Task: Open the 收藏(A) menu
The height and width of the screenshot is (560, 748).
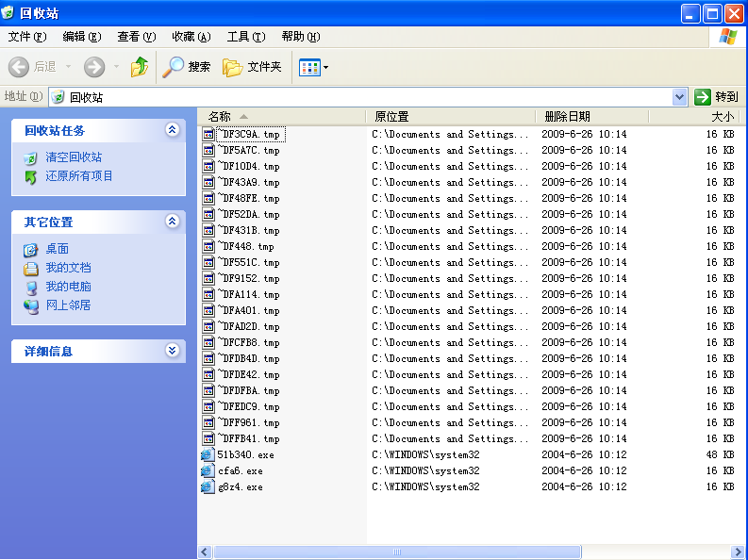Action: pyautogui.click(x=191, y=37)
